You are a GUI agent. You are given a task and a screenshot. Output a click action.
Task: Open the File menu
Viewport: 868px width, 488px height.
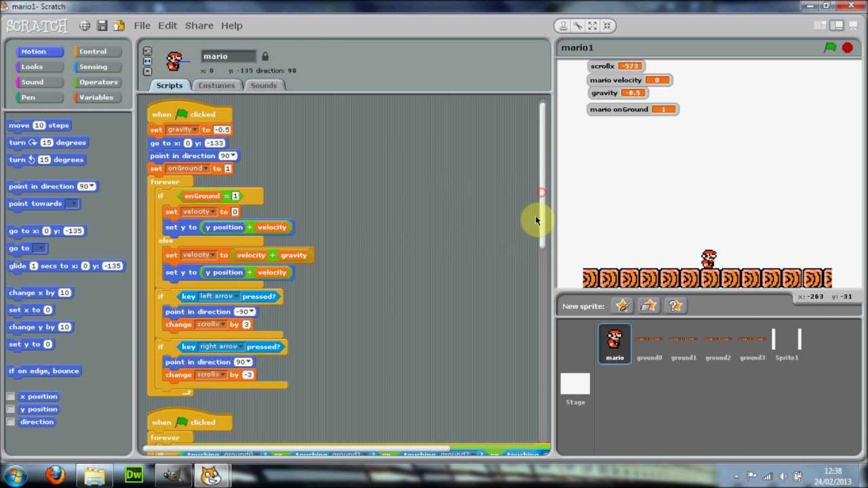142,26
